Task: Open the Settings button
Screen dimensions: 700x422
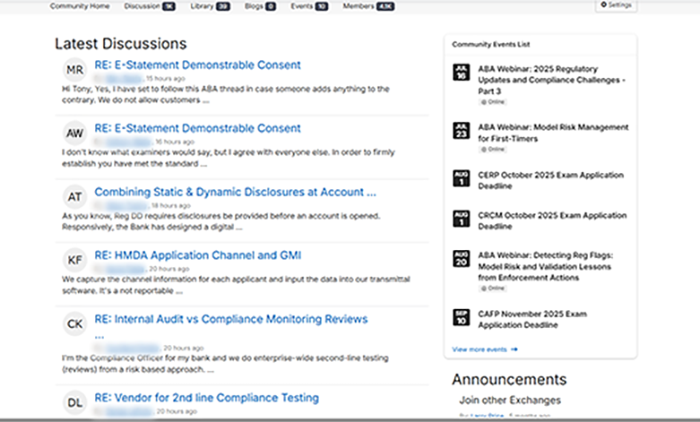Action: tap(616, 5)
